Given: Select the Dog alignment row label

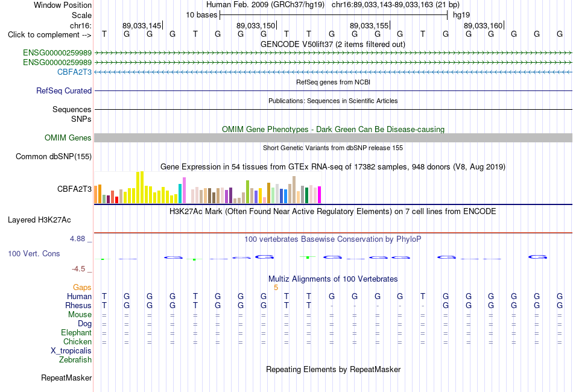Looking at the screenshot, I should (x=84, y=324).
